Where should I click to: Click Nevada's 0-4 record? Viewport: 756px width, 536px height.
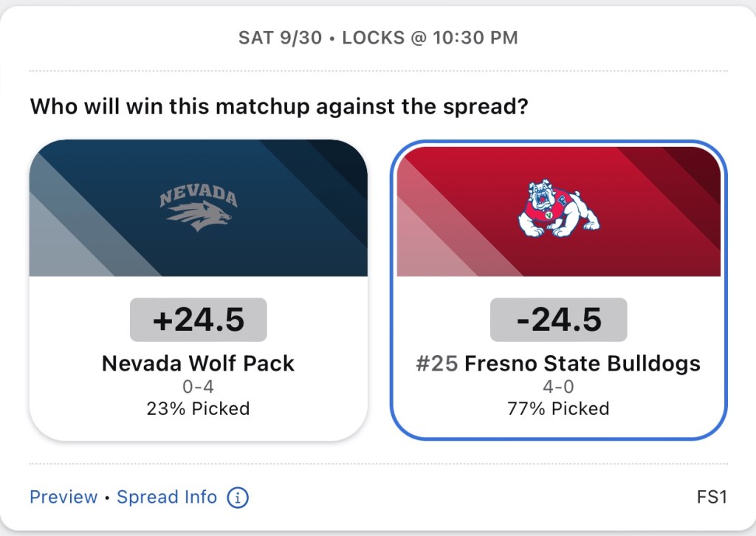(x=198, y=387)
